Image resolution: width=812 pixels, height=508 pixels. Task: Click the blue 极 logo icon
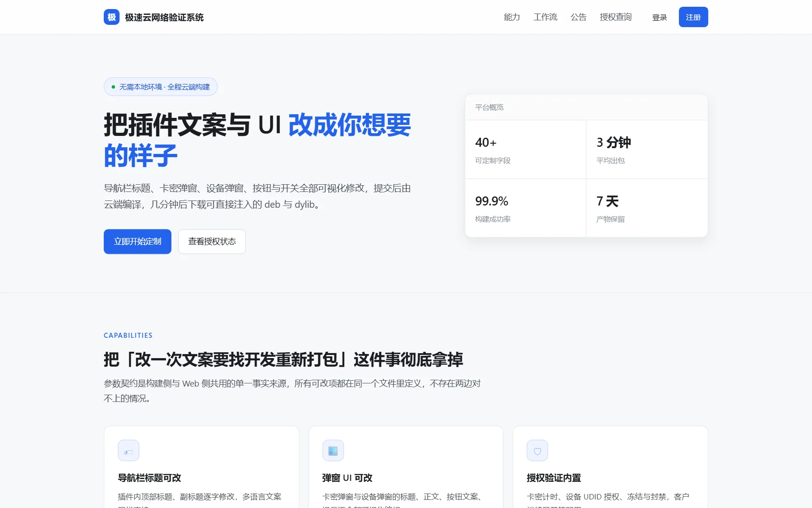(x=111, y=17)
